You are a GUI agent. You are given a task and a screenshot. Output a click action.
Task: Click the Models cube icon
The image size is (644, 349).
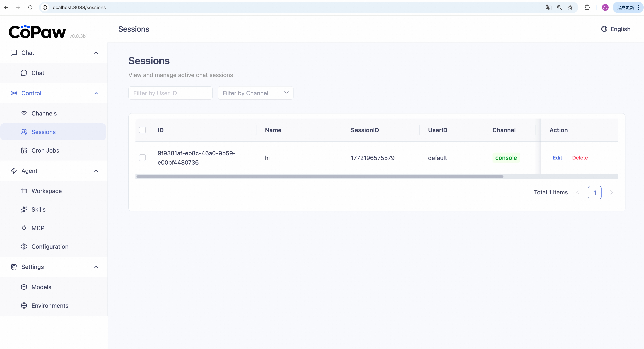[24, 287]
